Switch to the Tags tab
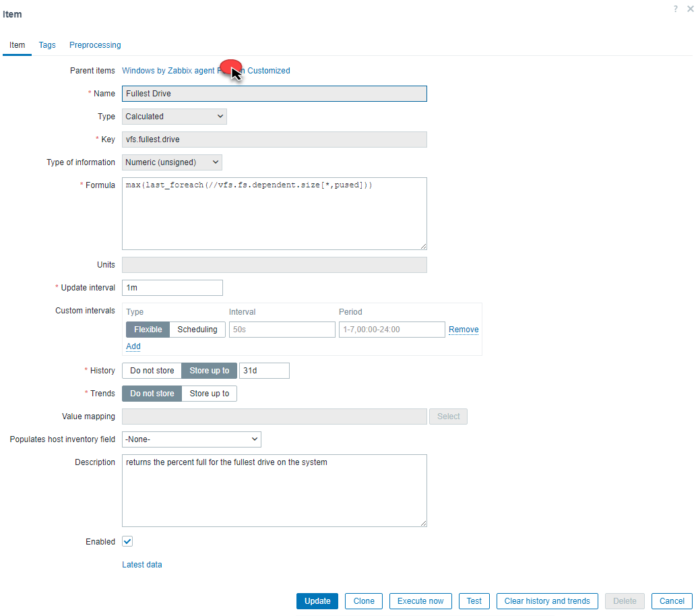 click(46, 44)
